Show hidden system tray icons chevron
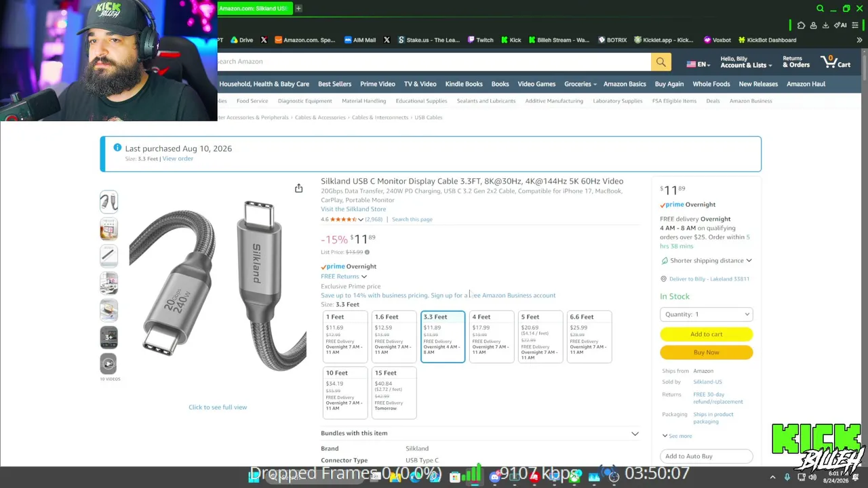The image size is (868, 488). click(772, 477)
